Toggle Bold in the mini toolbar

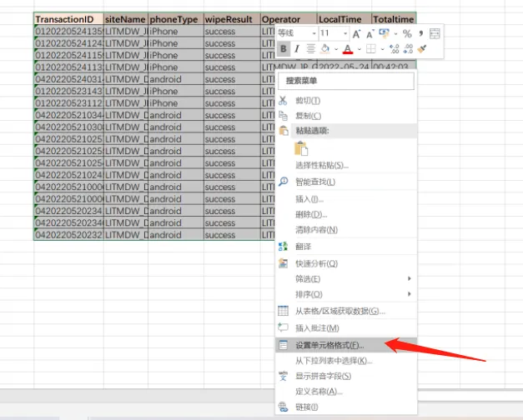(x=283, y=49)
